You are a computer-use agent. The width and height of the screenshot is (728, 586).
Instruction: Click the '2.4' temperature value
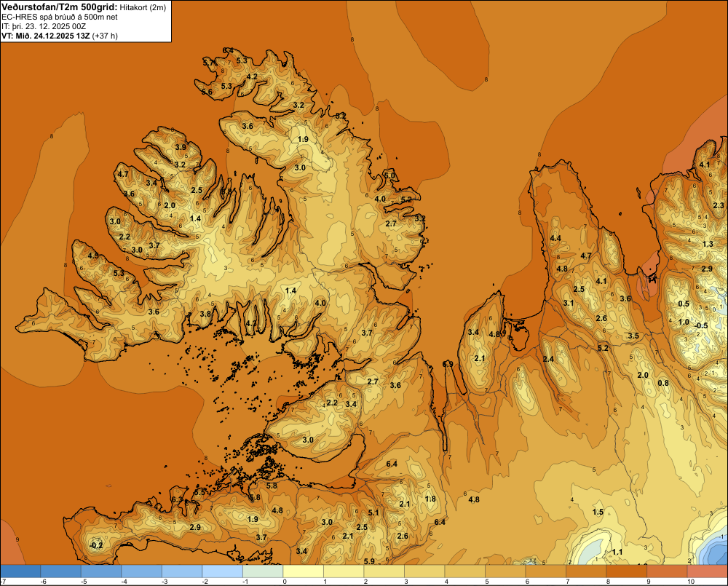tap(548, 359)
